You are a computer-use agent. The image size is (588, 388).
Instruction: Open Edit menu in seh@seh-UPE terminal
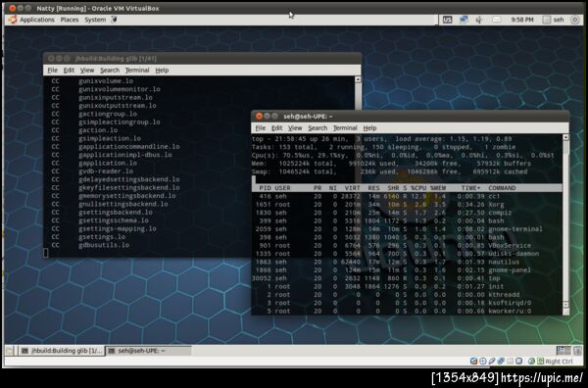point(276,127)
